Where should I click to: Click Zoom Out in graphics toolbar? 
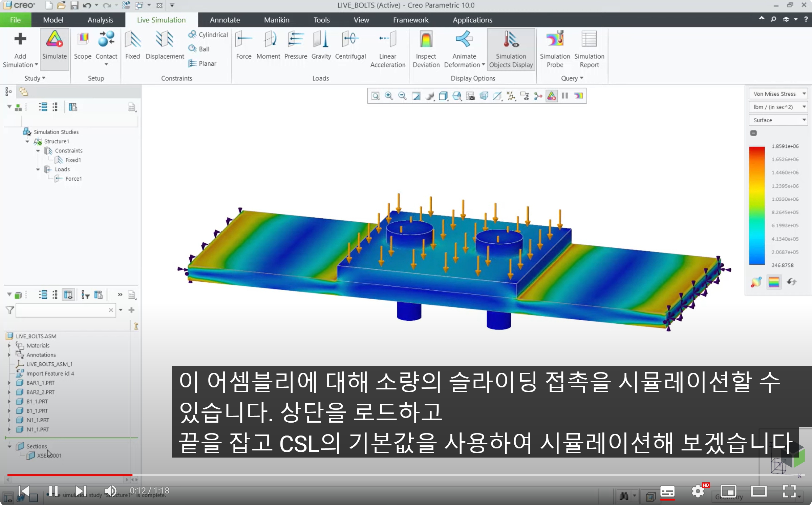[402, 96]
